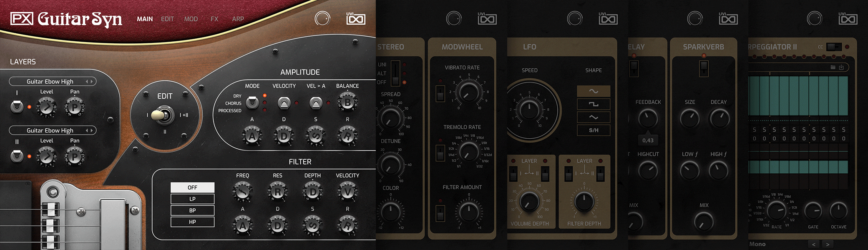Image resolution: width=868 pixels, height=250 pixels.
Task: Open the EDIT tab
Action: click(x=167, y=19)
